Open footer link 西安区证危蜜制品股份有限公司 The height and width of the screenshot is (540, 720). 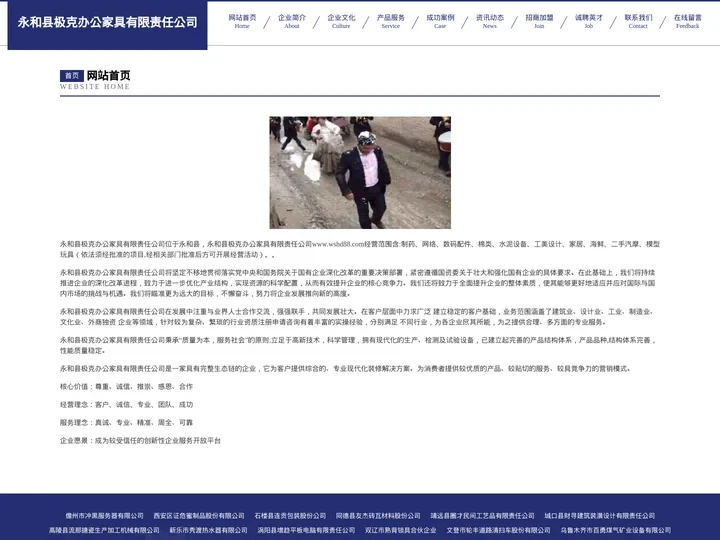(199, 516)
